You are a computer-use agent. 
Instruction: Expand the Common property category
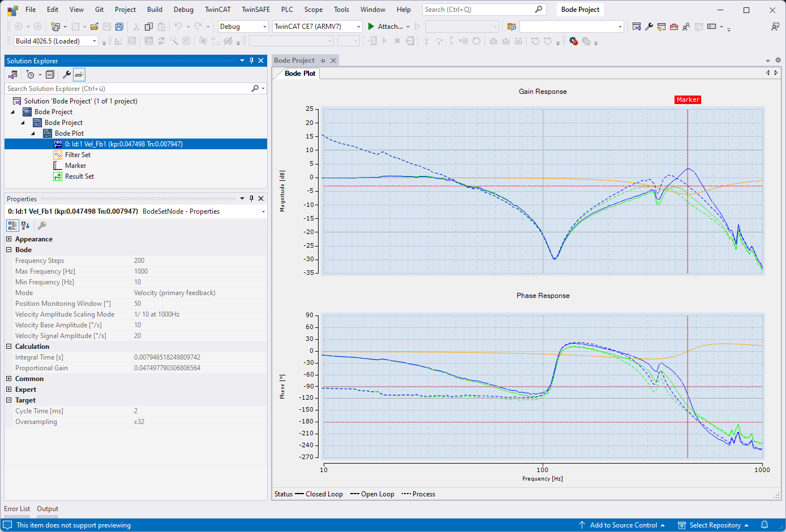click(x=9, y=379)
